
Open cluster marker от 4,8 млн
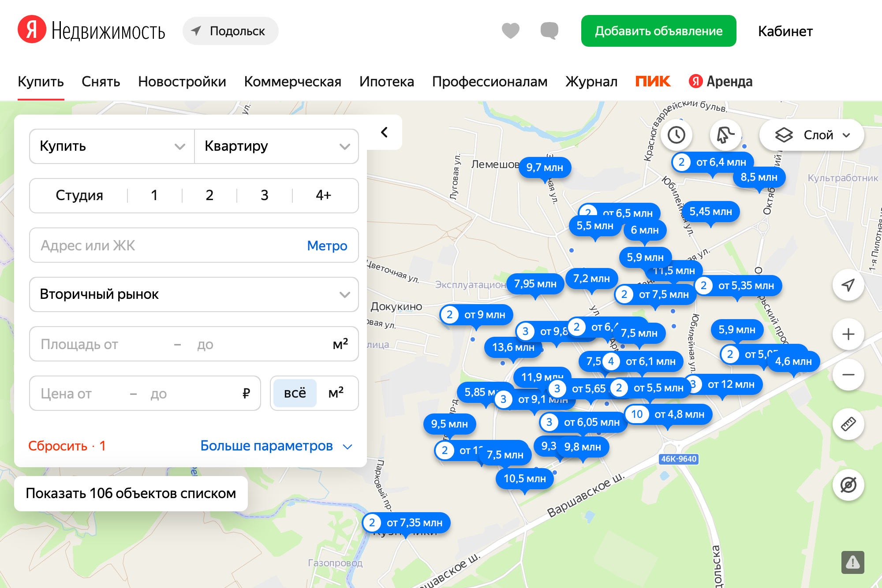(669, 414)
